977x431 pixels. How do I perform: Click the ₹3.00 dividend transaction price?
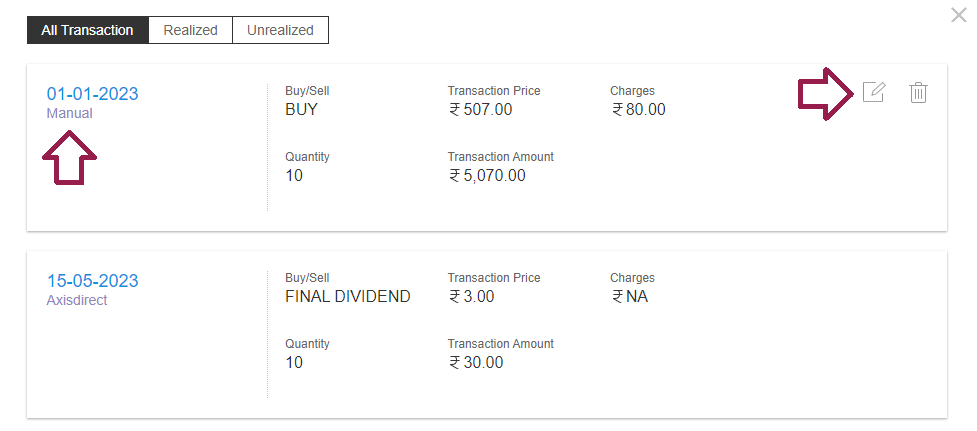click(472, 296)
